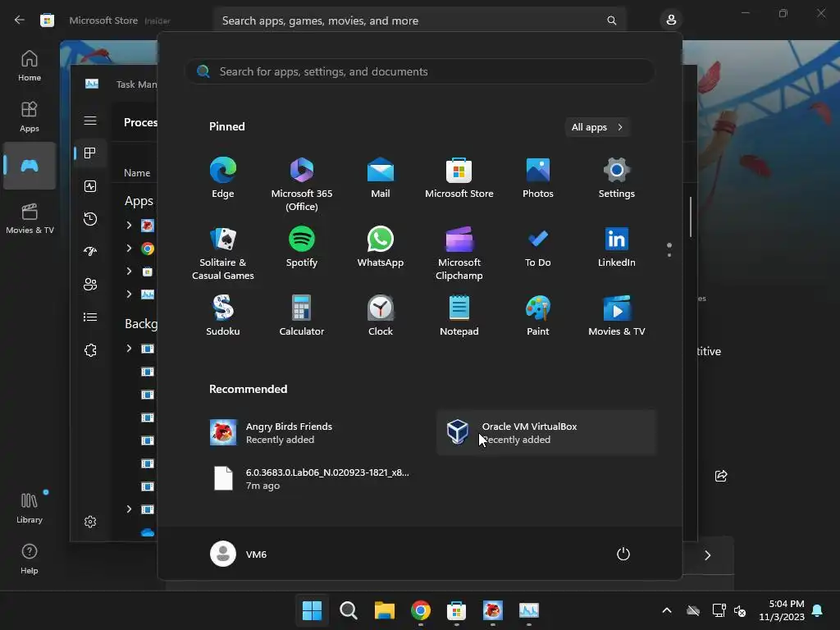Switch to Chrome on the taskbar

point(421,610)
